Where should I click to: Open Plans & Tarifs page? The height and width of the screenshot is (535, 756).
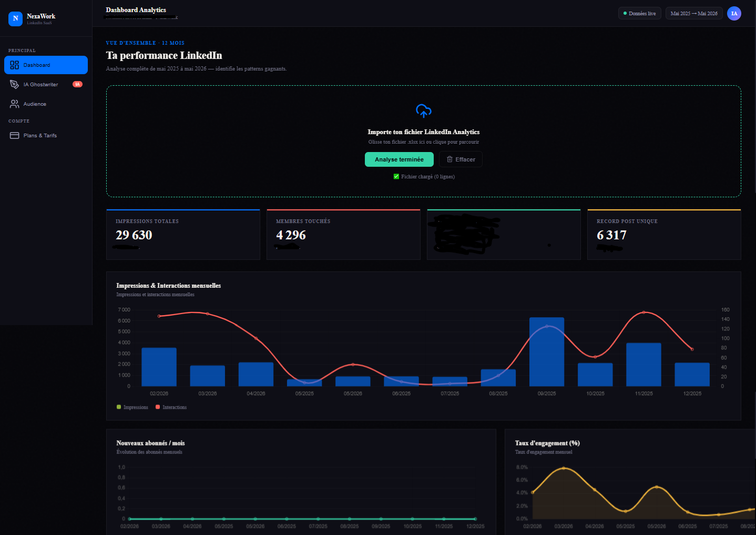[x=46, y=136]
